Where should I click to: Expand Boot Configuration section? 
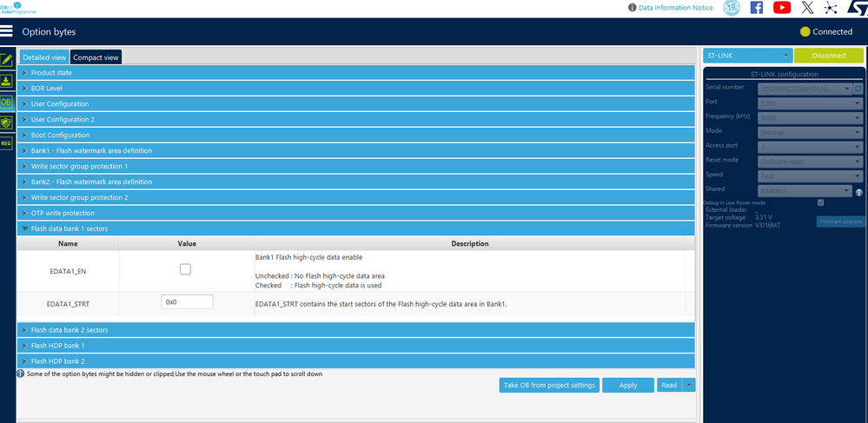coord(355,135)
